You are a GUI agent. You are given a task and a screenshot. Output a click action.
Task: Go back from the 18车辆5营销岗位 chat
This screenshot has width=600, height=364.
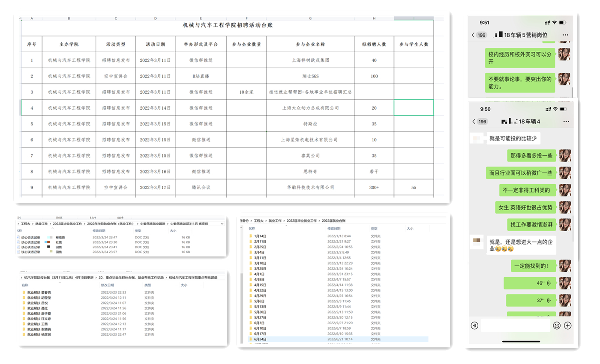coord(473,35)
